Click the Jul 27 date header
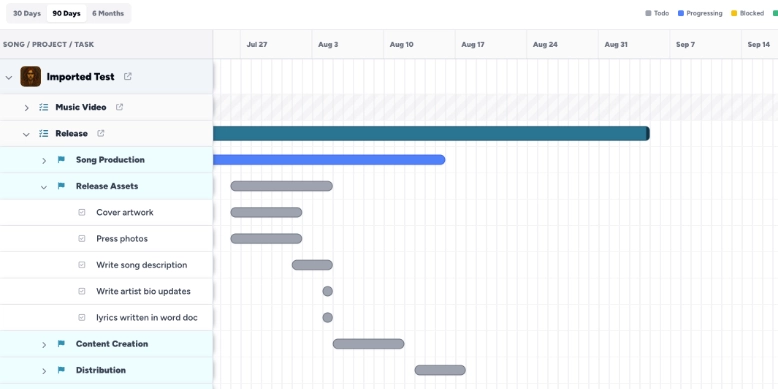This screenshot has height=389, width=778. pos(257,45)
